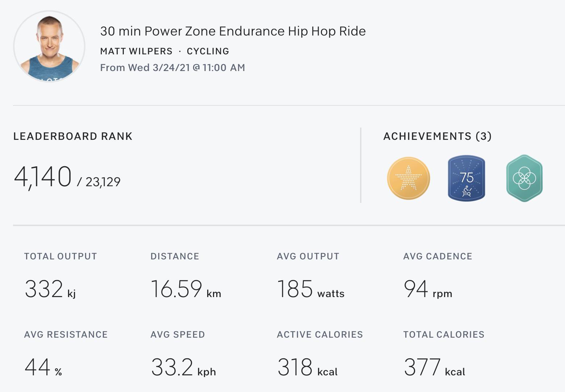This screenshot has width=565, height=392.
Task: Open the blue 75 rides milestone badge
Action: 466,178
